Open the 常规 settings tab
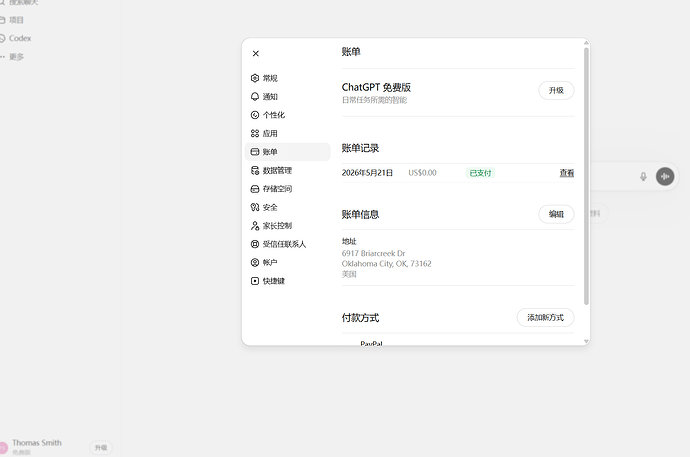The width and height of the screenshot is (690, 457). pyautogui.click(x=287, y=78)
